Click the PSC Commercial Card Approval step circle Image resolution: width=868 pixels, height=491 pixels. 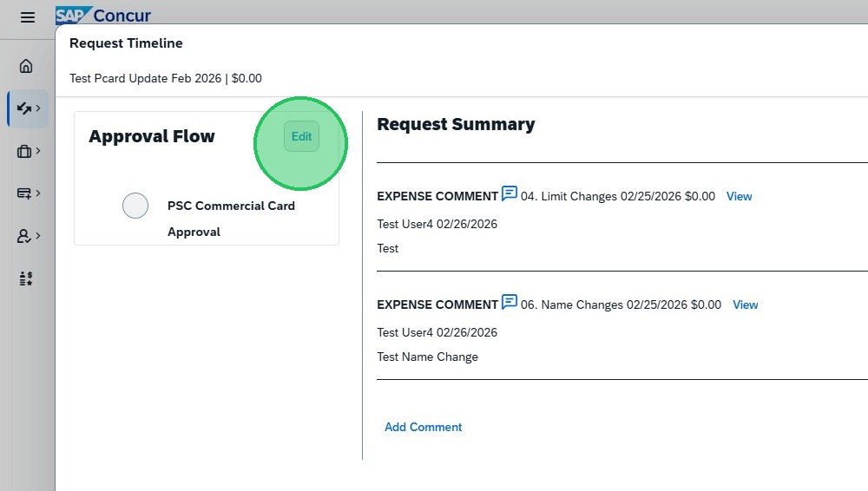click(x=135, y=206)
